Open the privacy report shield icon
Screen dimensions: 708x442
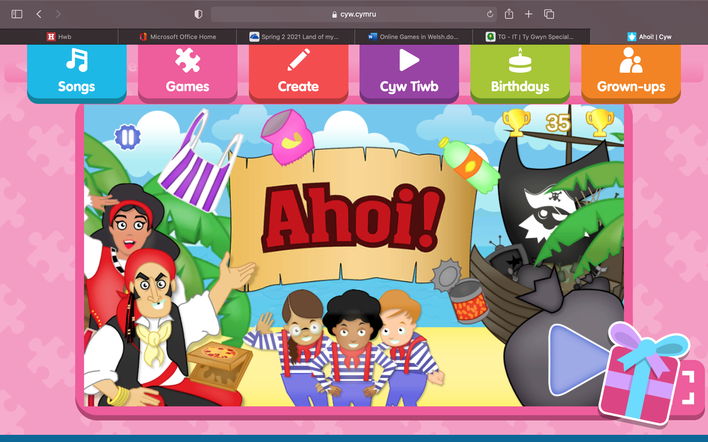pyautogui.click(x=198, y=14)
